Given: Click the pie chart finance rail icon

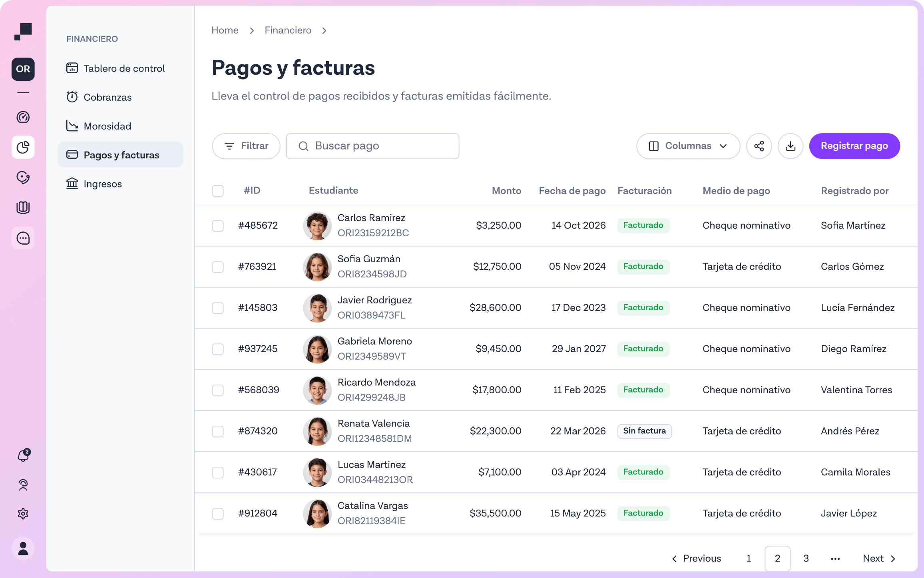Looking at the screenshot, I should 23,147.
